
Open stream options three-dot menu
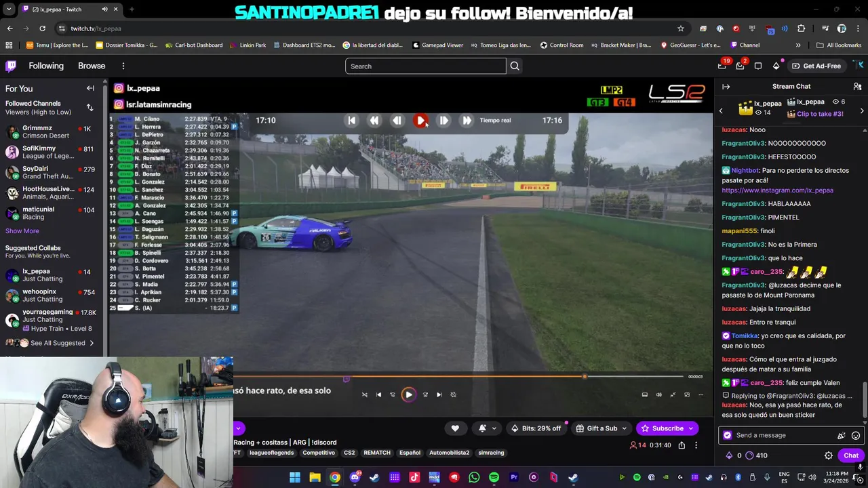pyautogui.click(x=696, y=445)
